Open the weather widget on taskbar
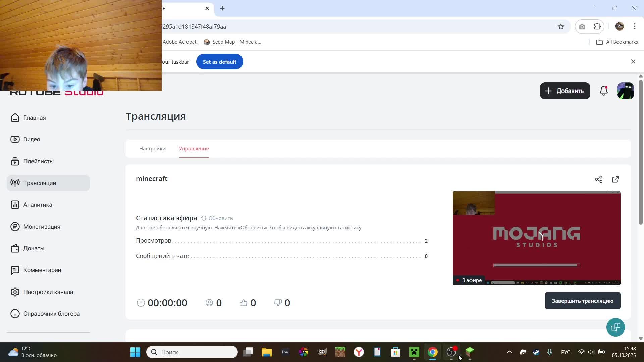 click(33, 352)
